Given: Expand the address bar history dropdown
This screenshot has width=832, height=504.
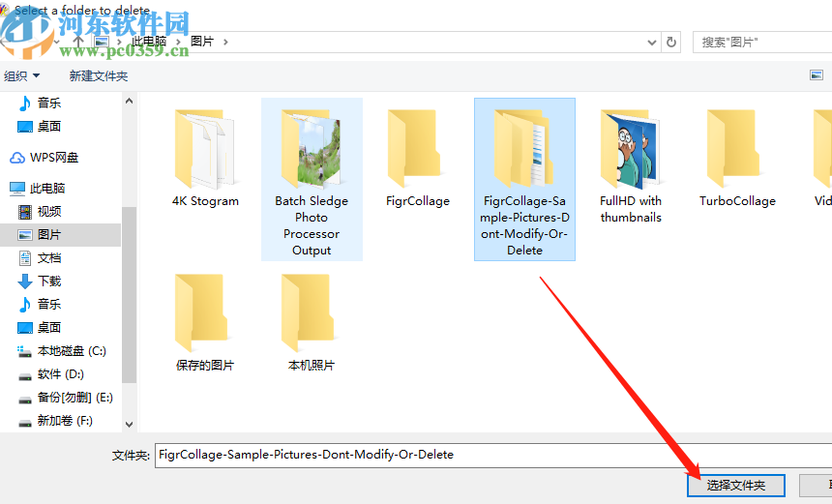Looking at the screenshot, I should 652,43.
